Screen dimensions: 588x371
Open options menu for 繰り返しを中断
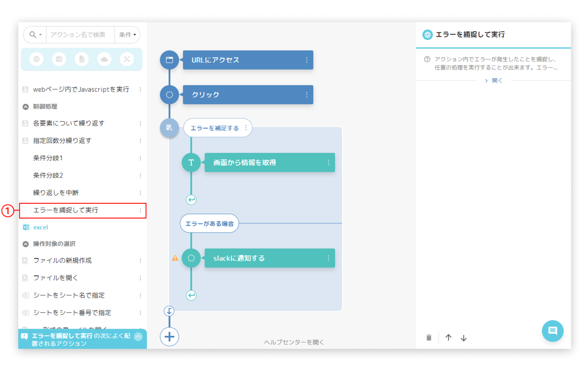point(140,193)
